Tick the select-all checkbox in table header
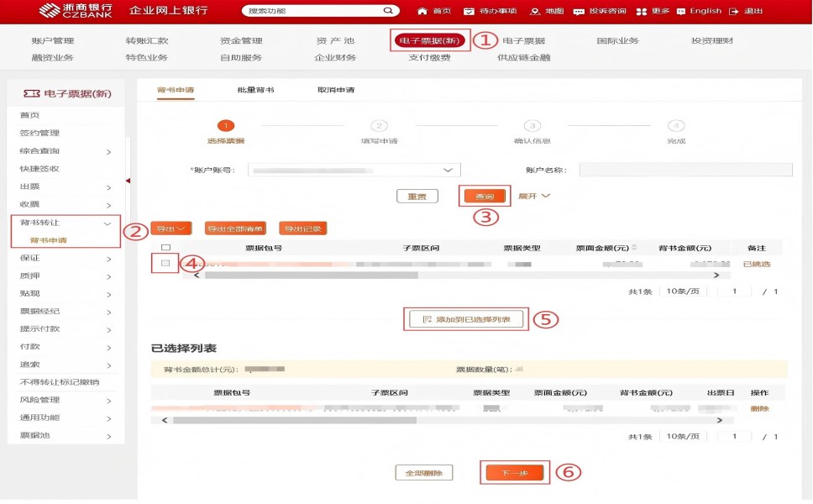The image size is (813, 504). coord(165,248)
